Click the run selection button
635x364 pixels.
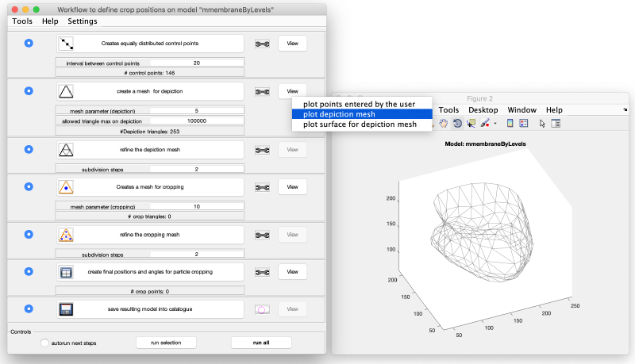[166, 343]
